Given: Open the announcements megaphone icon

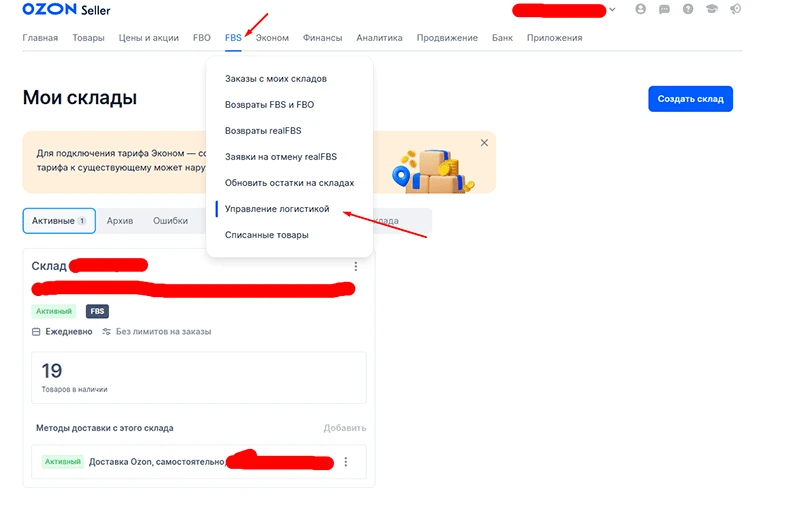Looking at the screenshot, I should [735, 9].
